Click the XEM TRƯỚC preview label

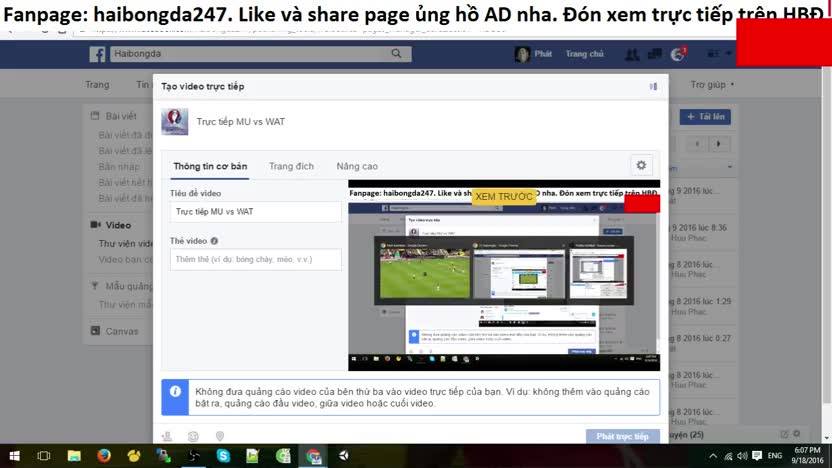tap(504, 197)
